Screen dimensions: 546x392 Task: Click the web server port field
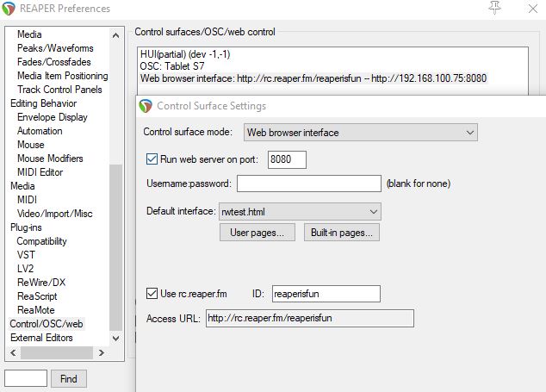point(287,159)
